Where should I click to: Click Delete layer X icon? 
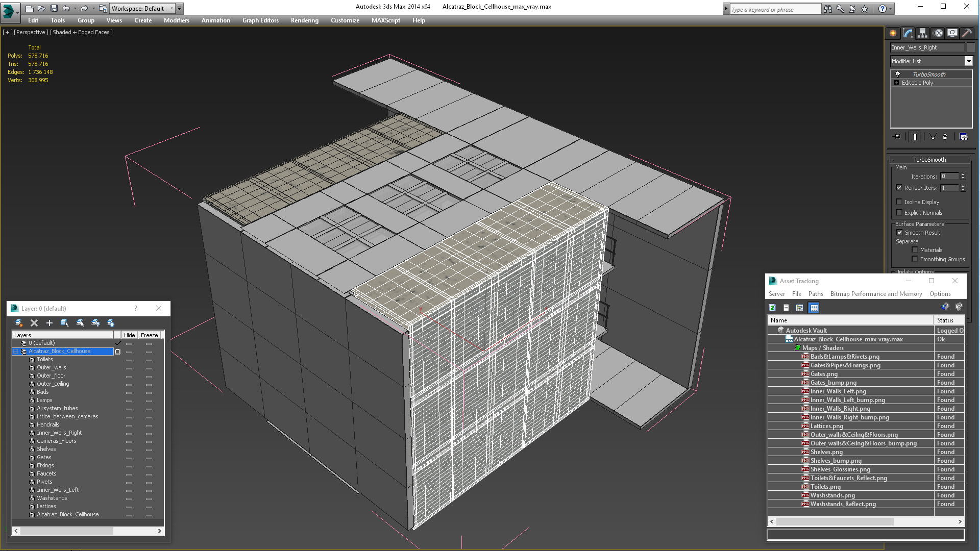tap(34, 323)
